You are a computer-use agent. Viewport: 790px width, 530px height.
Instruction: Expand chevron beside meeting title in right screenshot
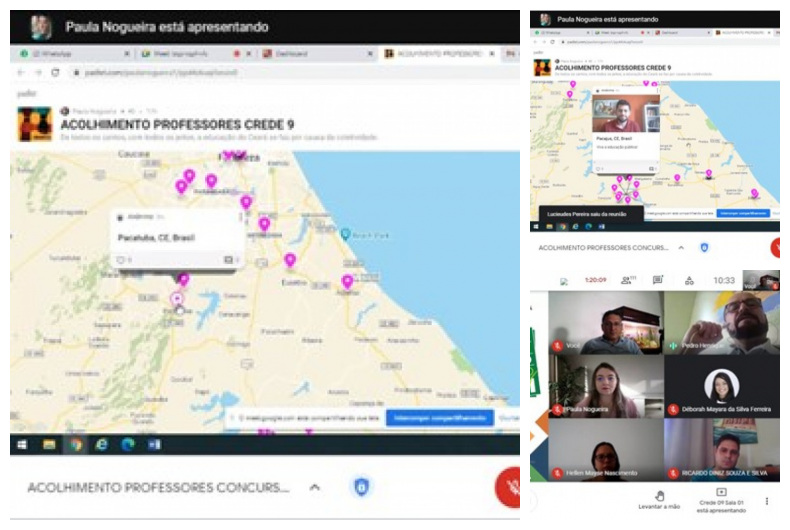click(x=681, y=247)
